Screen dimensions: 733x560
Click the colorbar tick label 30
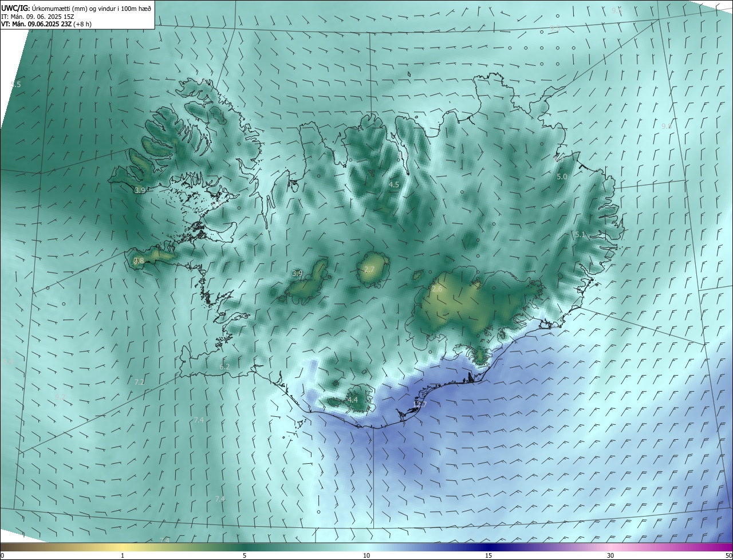tap(610, 555)
